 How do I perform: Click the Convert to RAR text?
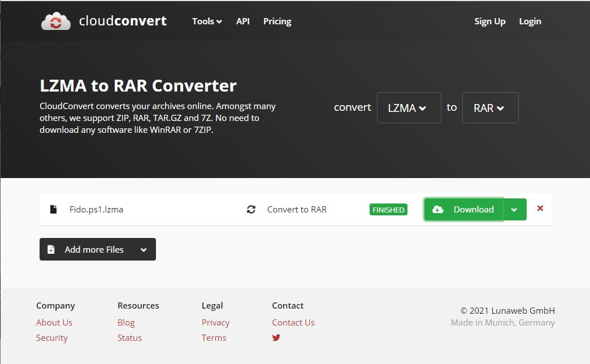(x=297, y=209)
